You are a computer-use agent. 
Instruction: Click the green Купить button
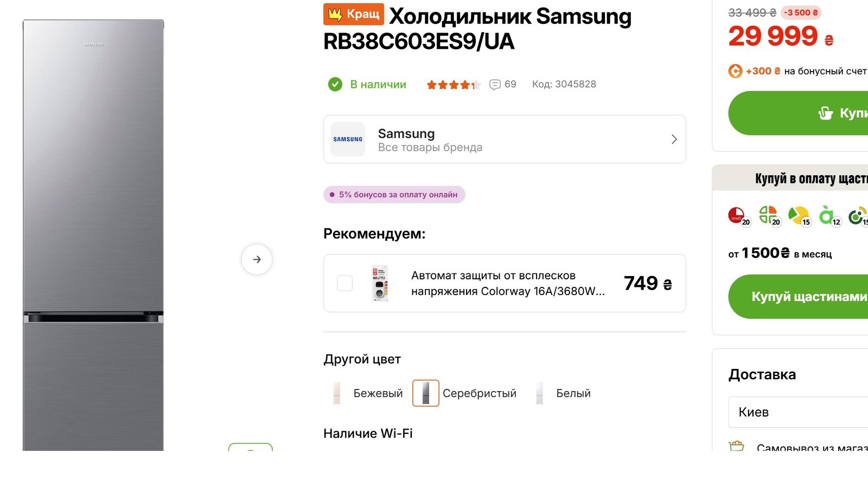pos(803,113)
